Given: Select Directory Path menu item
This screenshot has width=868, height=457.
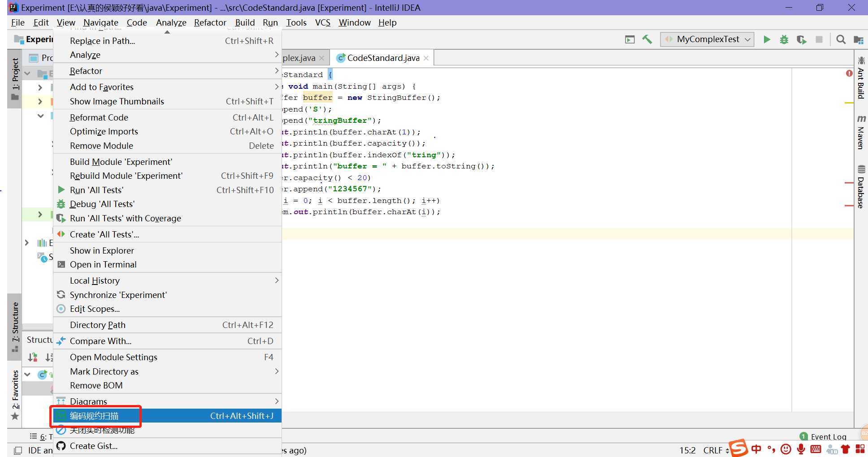Looking at the screenshot, I should tap(167, 325).
